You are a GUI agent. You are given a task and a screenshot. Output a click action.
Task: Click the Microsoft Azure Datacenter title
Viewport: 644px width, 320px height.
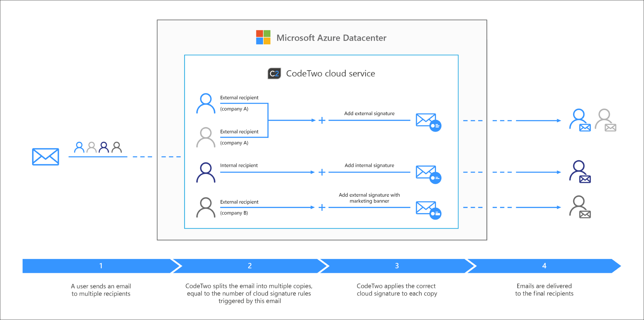pyautogui.click(x=331, y=38)
